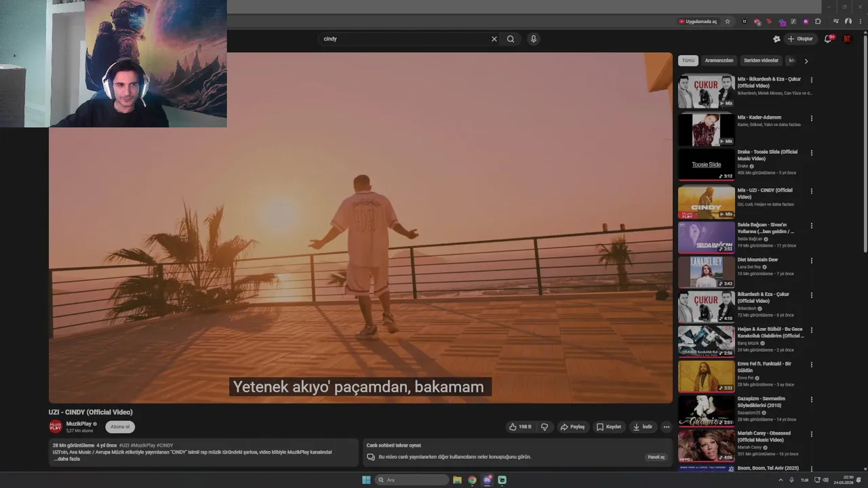Viewport: 868px width, 488px height.
Task: Select the Tümü filter chip
Action: pos(688,60)
